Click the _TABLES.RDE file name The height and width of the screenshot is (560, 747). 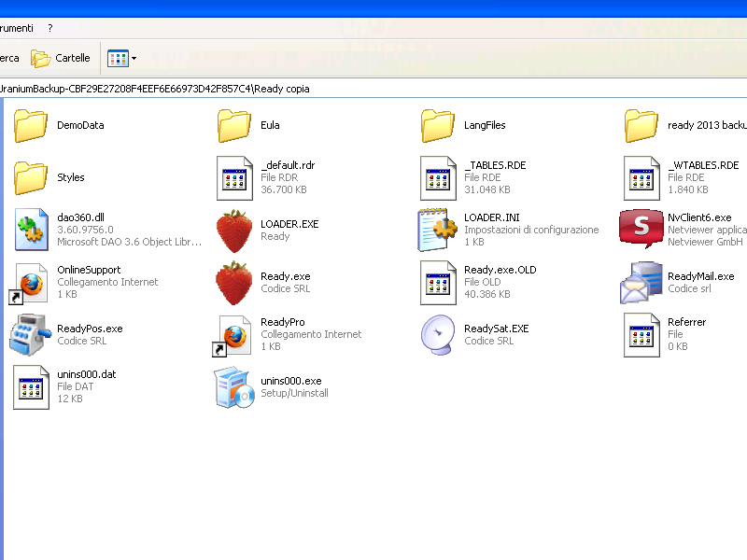click(x=495, y=165)
